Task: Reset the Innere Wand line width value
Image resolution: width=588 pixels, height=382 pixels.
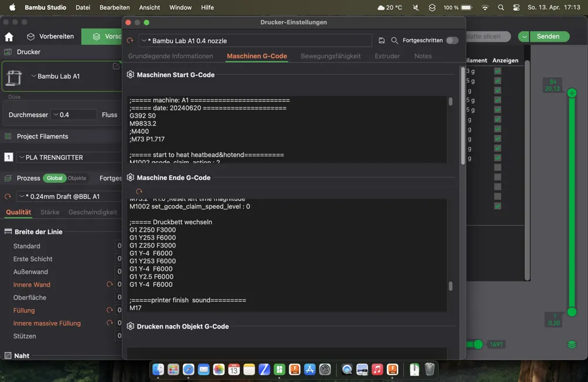Action: (x=109, y=284)
